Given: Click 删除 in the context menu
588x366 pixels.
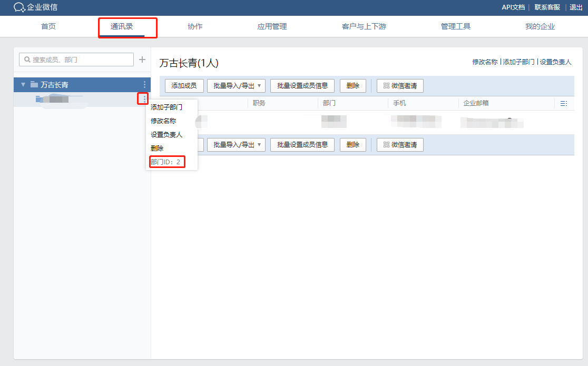Looking at the screenshot, I should click(x=157, y=148).
